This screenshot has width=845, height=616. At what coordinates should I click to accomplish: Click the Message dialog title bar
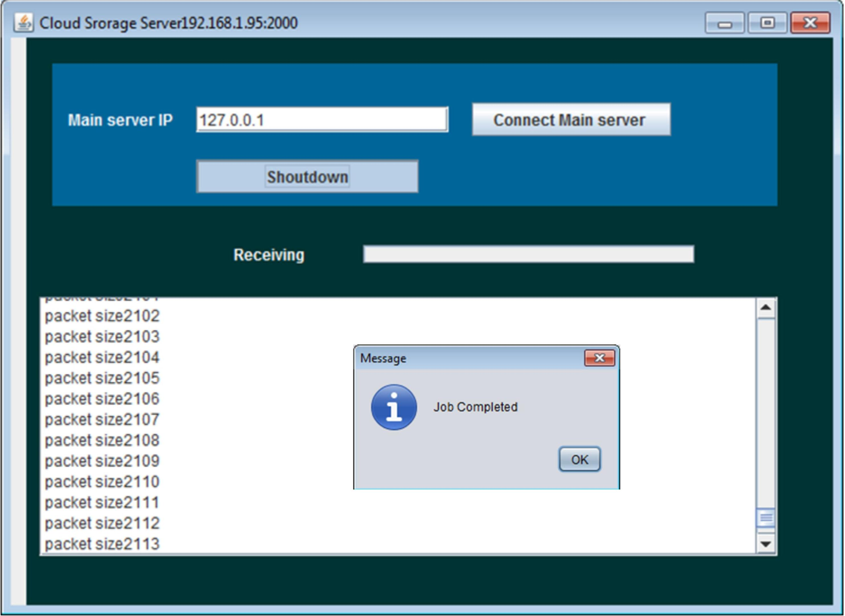coord(466,358)
